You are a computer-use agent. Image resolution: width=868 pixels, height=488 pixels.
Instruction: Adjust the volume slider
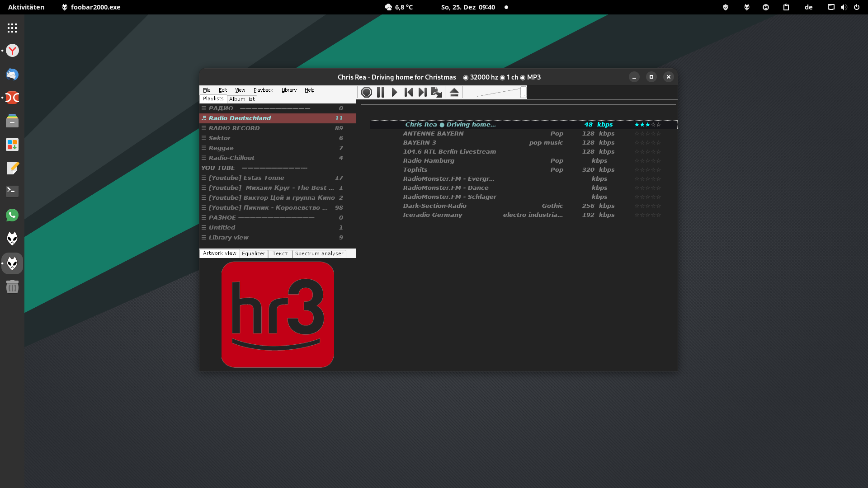pyautogui.click(x=523, y=92)
